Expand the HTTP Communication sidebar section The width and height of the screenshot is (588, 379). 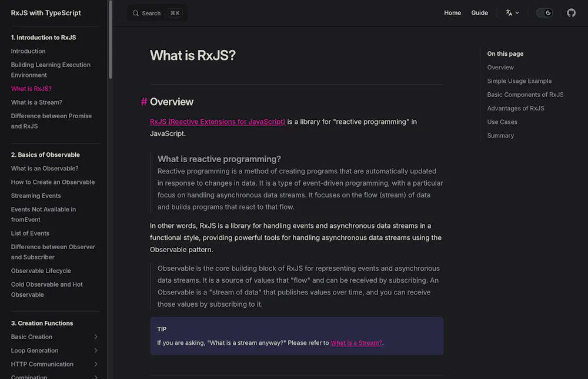click(96, 364)
